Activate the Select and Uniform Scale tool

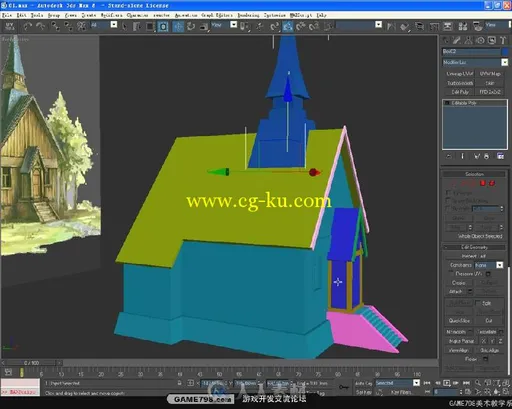[204, 26]
